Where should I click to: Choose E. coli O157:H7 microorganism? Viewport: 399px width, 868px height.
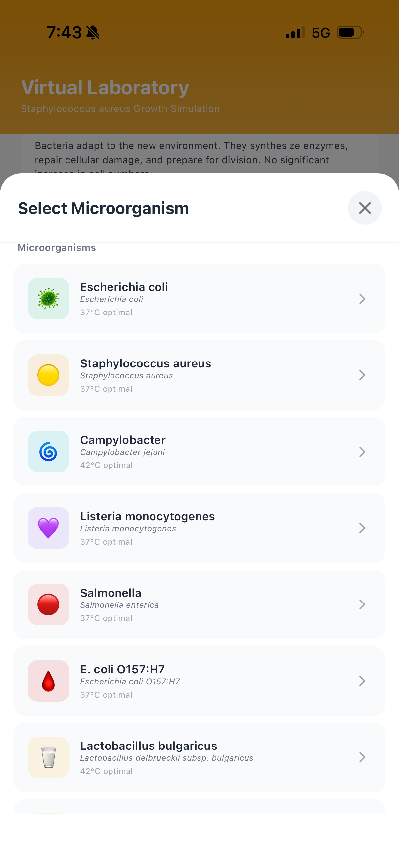[x=199, y=681]
